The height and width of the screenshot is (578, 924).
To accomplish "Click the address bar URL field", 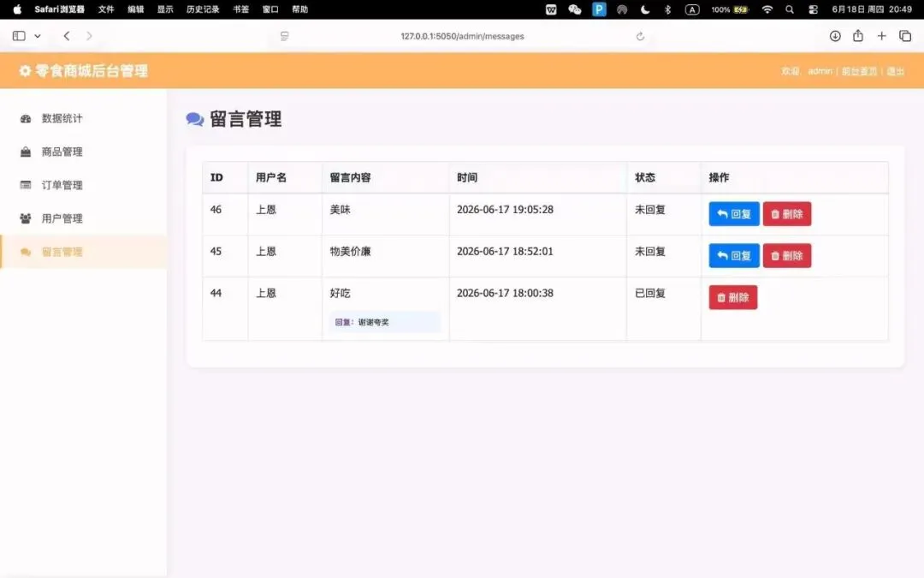I will click(462, 36).
